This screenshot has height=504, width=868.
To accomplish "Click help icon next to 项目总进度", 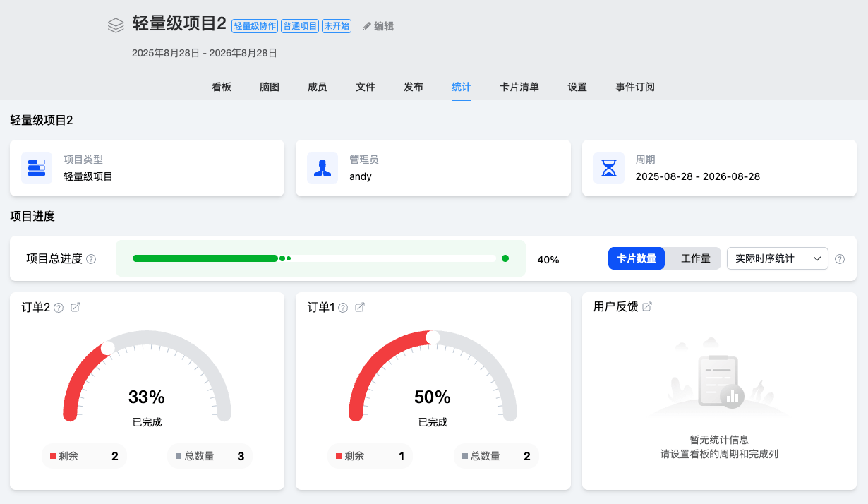I will (x=91, y=259).
